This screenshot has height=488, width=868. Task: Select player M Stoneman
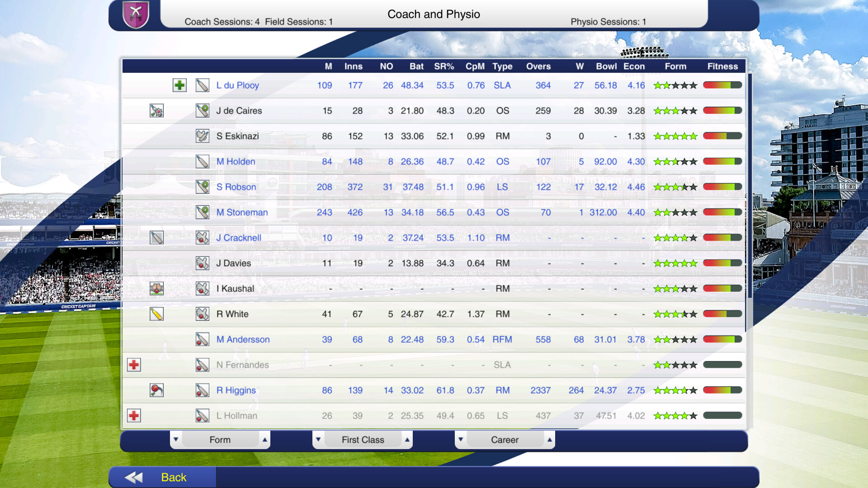(x=242, y=212)
